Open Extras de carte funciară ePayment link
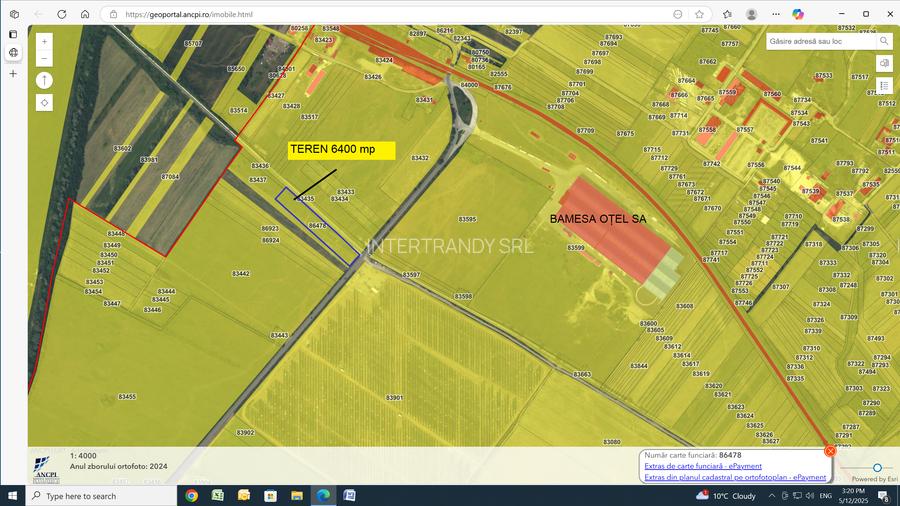The height and width of the screenshot is (506, 900). pos(703,466)
